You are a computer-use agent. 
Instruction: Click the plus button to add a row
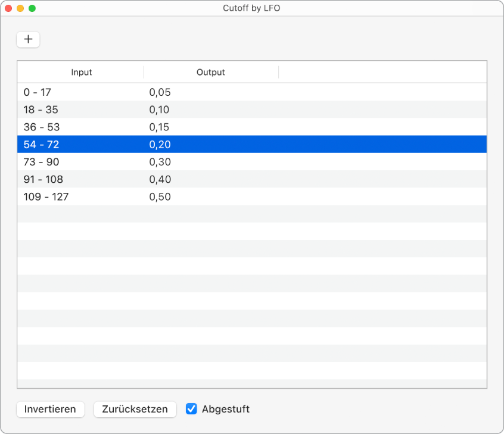point(28,39)
